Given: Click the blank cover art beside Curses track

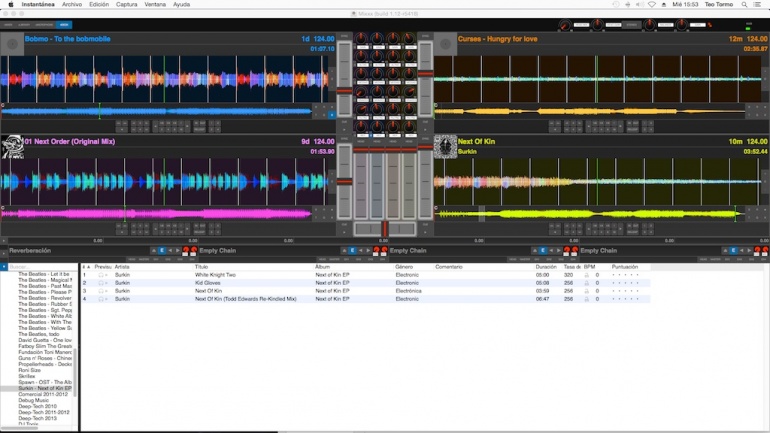Looking at the screenshot, I should click(x=445, y=44).
